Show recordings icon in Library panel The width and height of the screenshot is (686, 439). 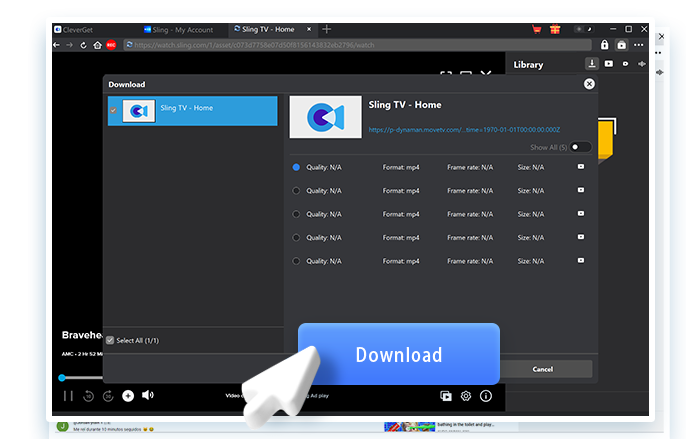[x=625, y=64]
